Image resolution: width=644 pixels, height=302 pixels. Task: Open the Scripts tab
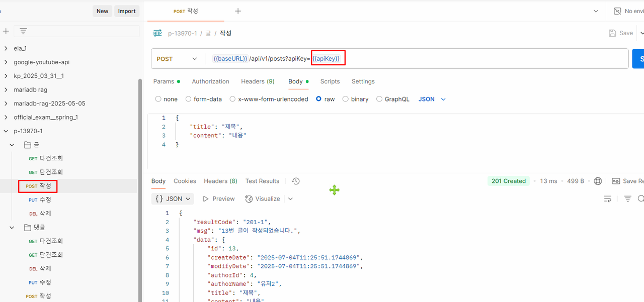click(330, 81)
